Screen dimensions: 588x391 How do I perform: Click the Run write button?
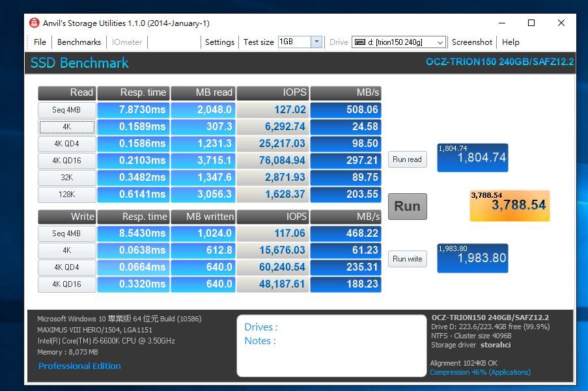[407, 259]
